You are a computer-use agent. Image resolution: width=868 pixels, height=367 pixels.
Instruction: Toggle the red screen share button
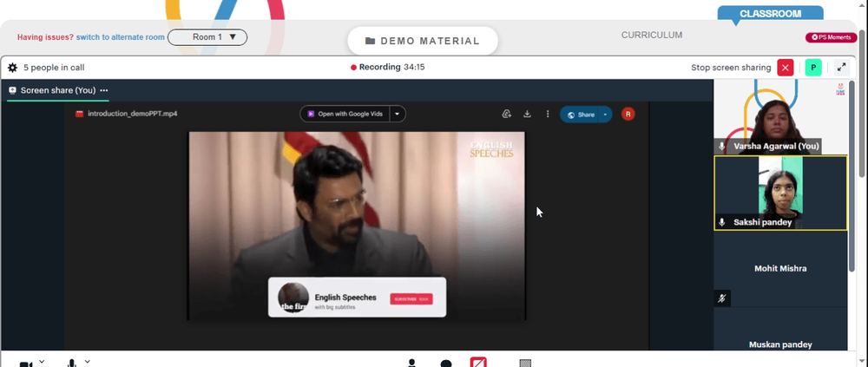[478, 363]
